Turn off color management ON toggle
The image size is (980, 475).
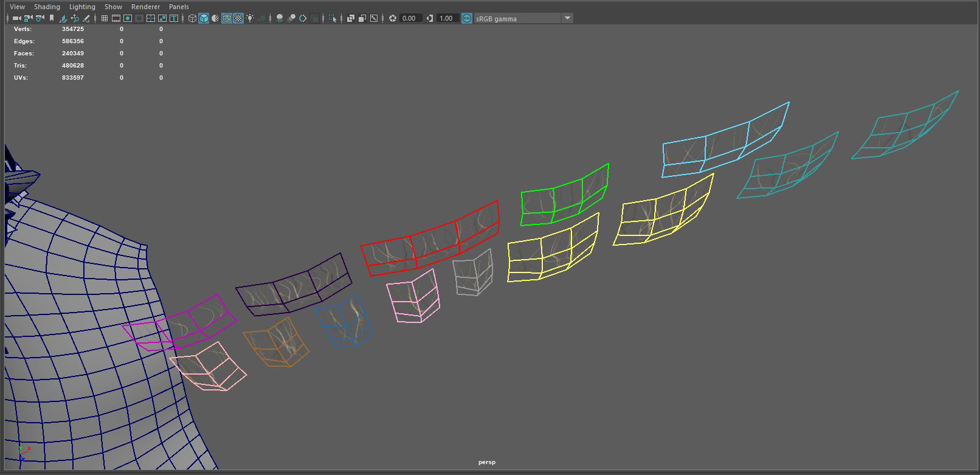pyautogui.click(x=466, y=18)
